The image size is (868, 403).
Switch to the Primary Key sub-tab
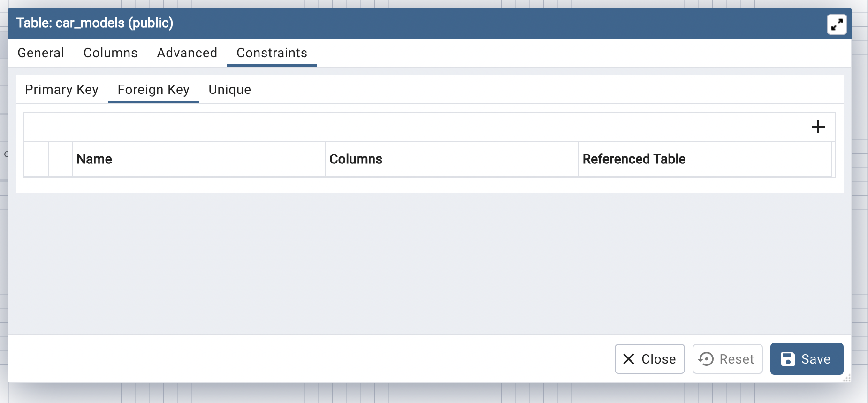tap(61, 90)
